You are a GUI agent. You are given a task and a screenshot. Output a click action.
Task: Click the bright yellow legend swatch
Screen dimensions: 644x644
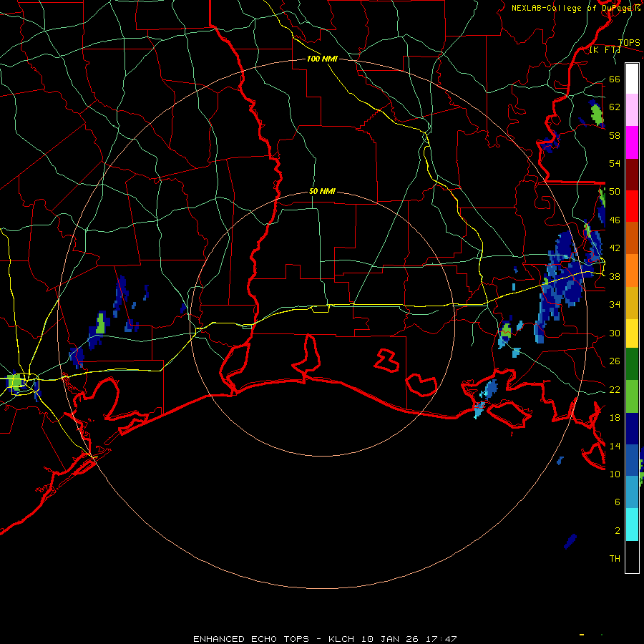[632, 333]
